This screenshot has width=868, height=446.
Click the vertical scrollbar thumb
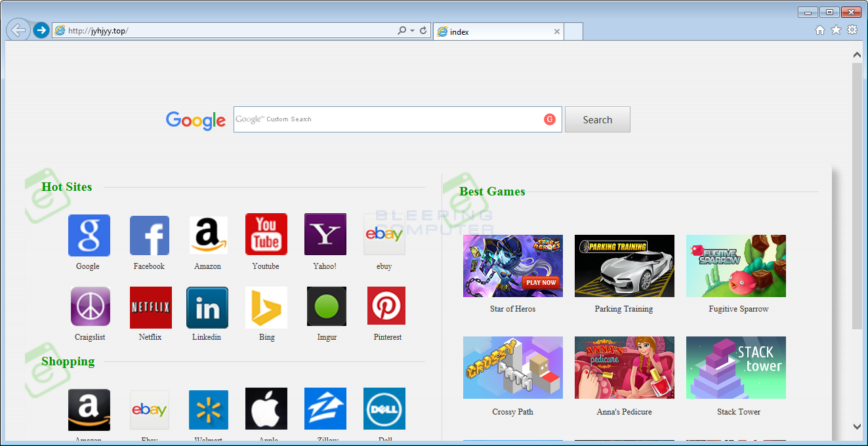click(x=857, y=195)
